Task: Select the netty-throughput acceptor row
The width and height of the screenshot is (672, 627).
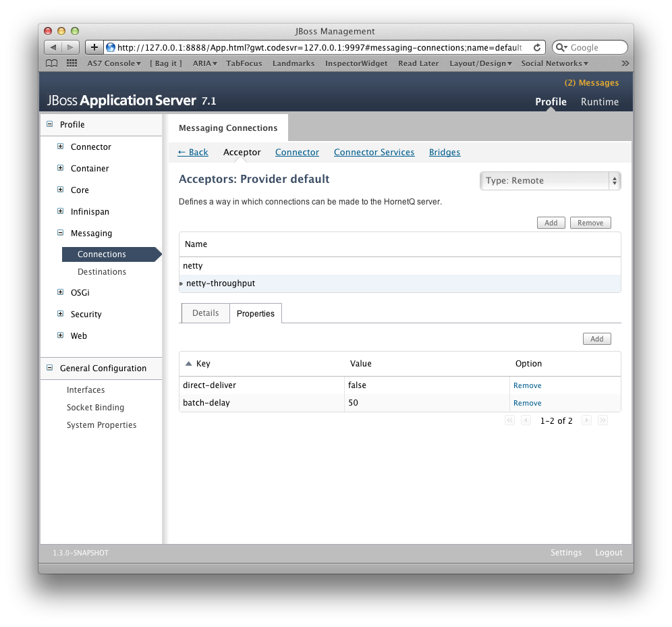Action: pyautogui.click(x=400, y=283)
